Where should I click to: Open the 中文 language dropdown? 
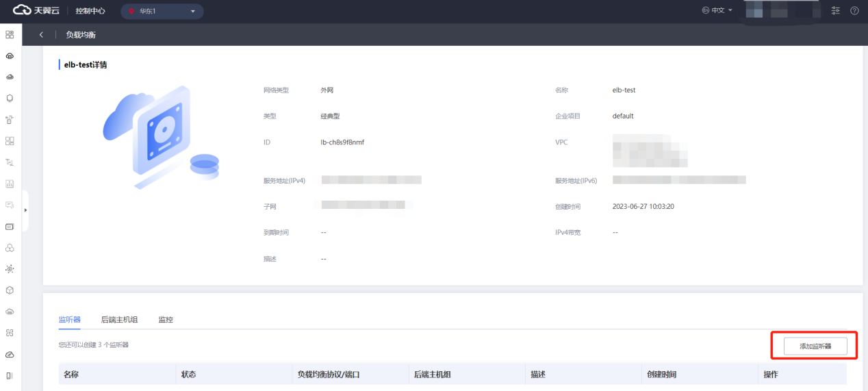pos(717,11)
